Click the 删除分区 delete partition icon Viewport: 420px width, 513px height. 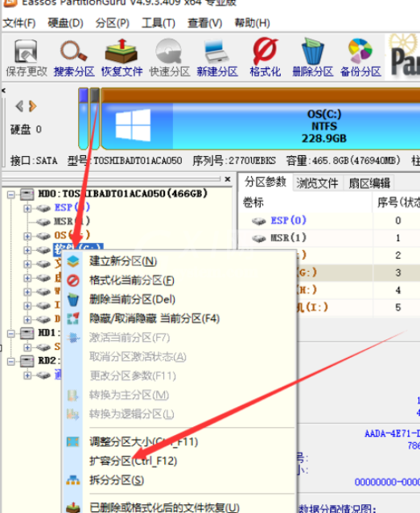pos(313,58)
